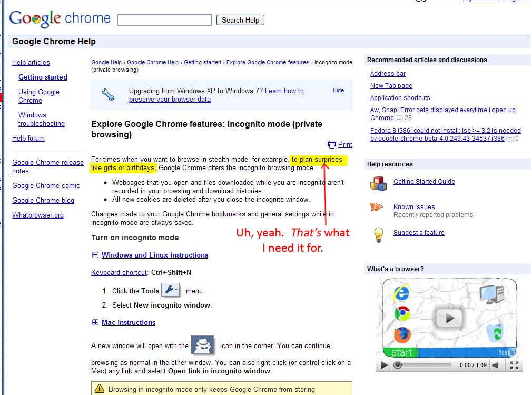Click comment bubble icon next to 28
This screenshot has height=395, width=532.
pyautogui.click(x=399, y=118)
